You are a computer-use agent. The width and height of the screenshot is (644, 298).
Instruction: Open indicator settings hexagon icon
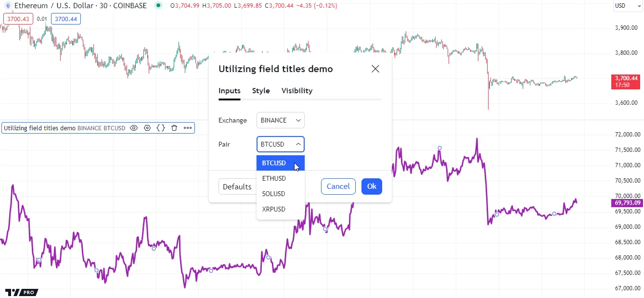point(147,128)
